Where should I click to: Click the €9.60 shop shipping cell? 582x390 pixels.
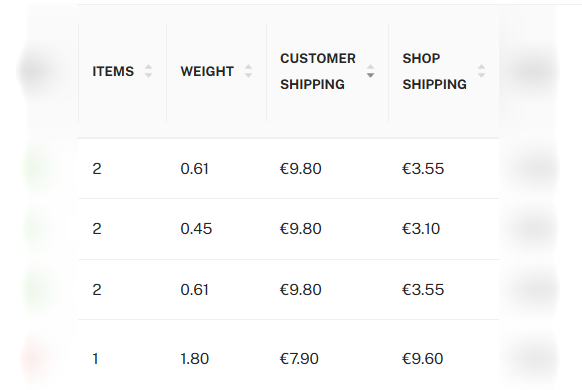coord(422,359)
